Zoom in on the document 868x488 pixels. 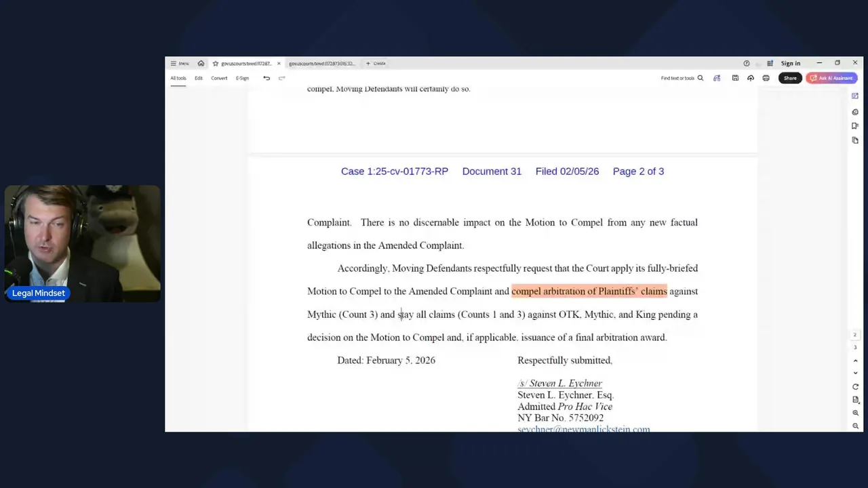[855, 413]
